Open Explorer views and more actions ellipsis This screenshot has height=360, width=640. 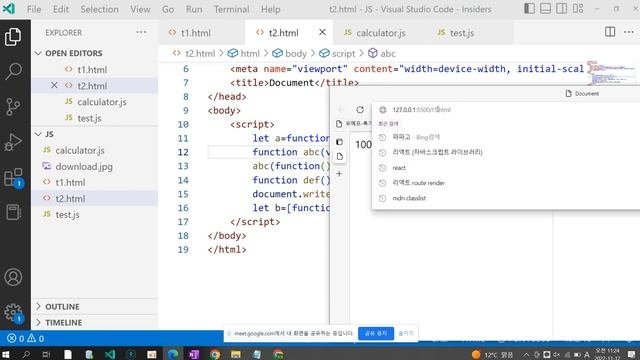[141, 32]
